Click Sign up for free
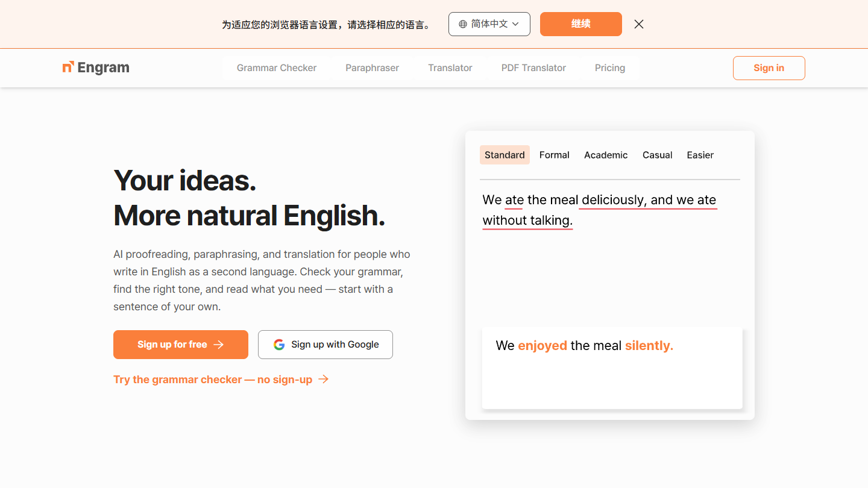The image size is (868, 488). click(x=181, y=345)
